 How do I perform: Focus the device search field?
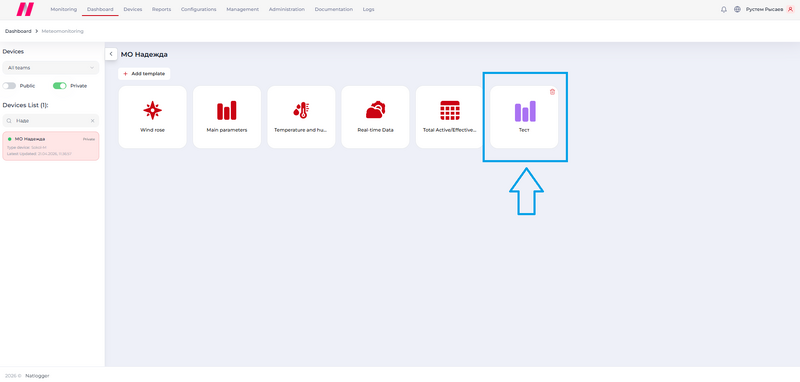tap(51, 121)
